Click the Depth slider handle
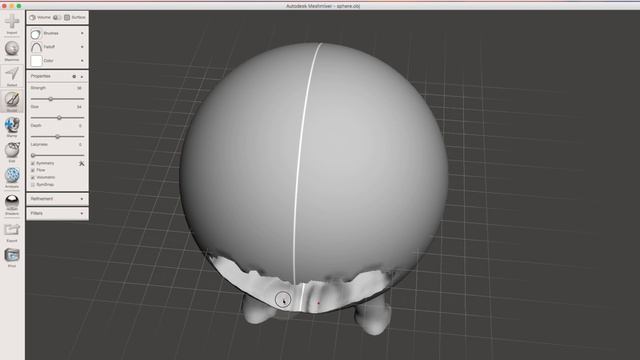 click(x=58, y=136)
